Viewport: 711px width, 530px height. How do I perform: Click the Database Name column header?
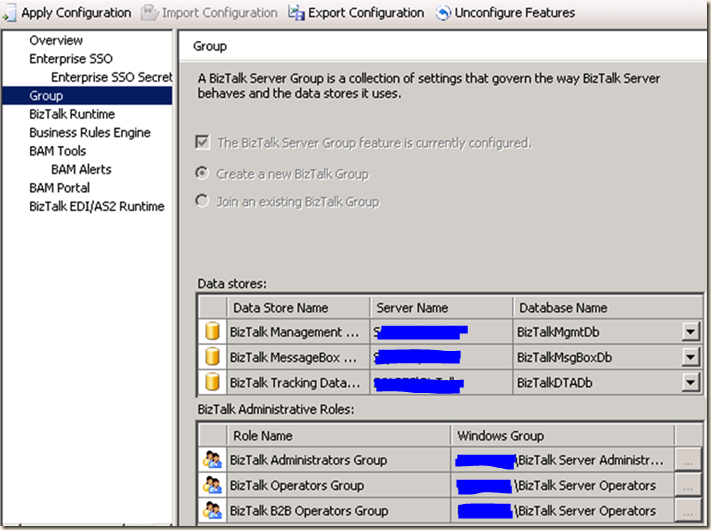pos(608,308)
